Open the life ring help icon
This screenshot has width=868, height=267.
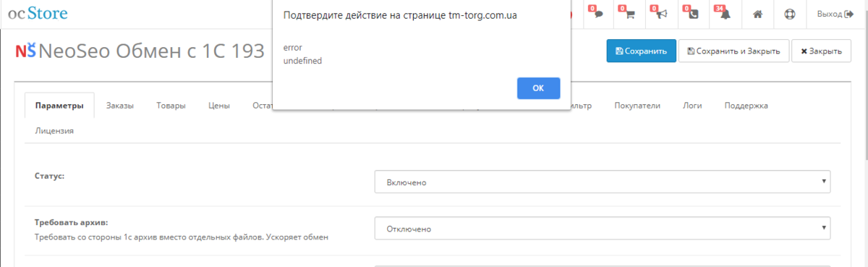point(790,14)
